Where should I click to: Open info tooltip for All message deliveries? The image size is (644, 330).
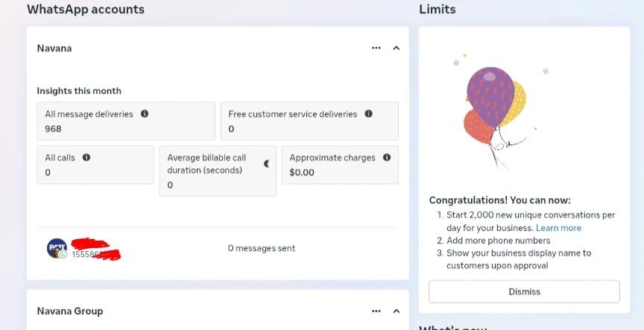145,114
